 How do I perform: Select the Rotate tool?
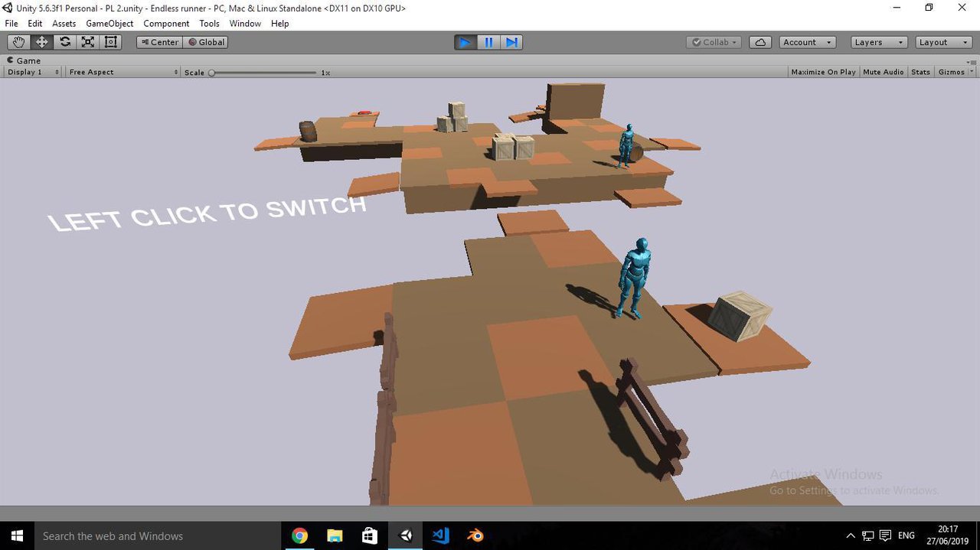(x=65, y=42)
